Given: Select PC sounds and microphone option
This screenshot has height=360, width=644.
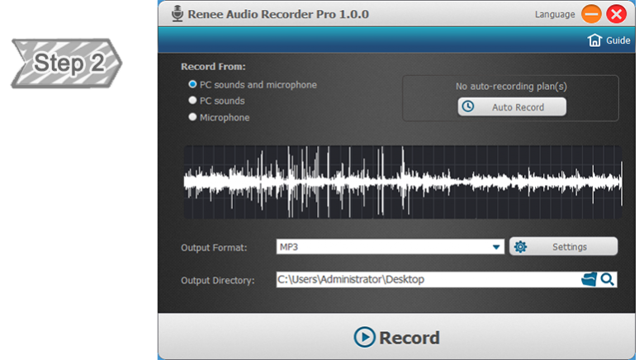Looking at the screenshot, I should (x=192, y=85).
